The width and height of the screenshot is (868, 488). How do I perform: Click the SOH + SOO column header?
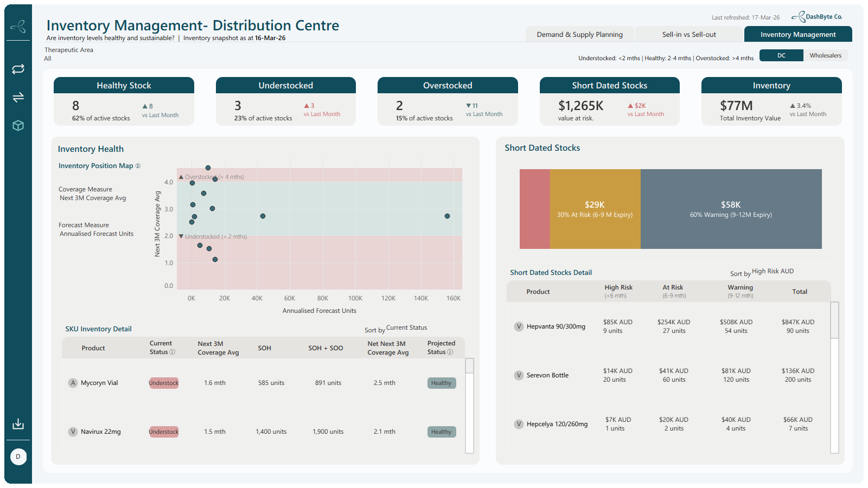click(325, 348)
